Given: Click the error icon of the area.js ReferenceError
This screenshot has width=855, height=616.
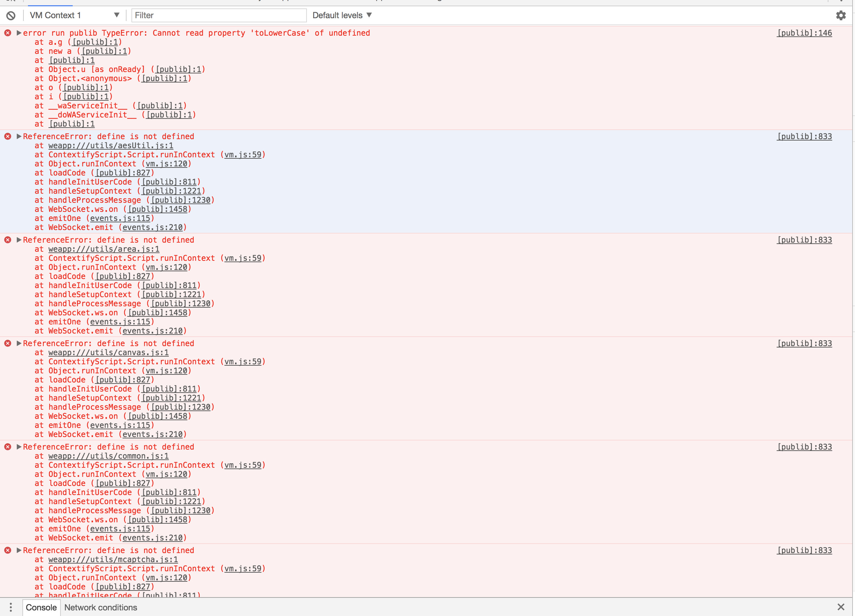Looking at the screenshot, I should coord(8,240).
